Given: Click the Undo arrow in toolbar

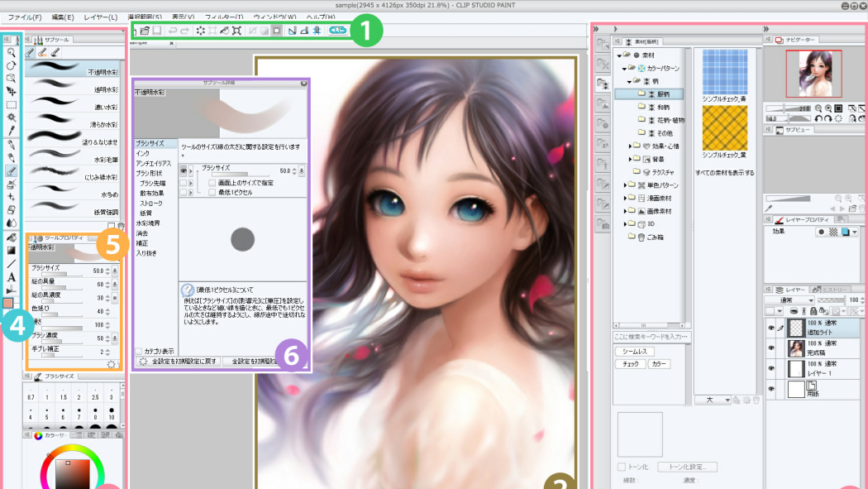Looking at the screenshot, I should pyautogui.click(x=172, y=31).
